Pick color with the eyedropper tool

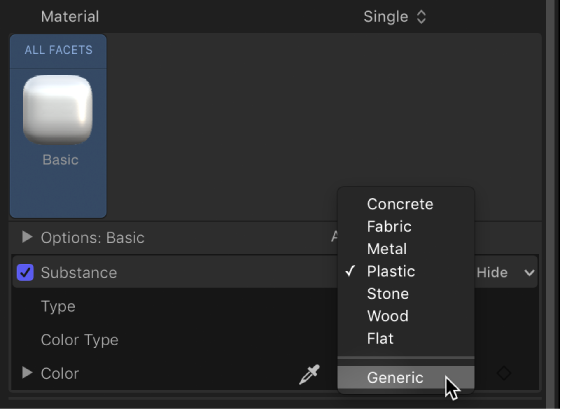click(309, 375)
